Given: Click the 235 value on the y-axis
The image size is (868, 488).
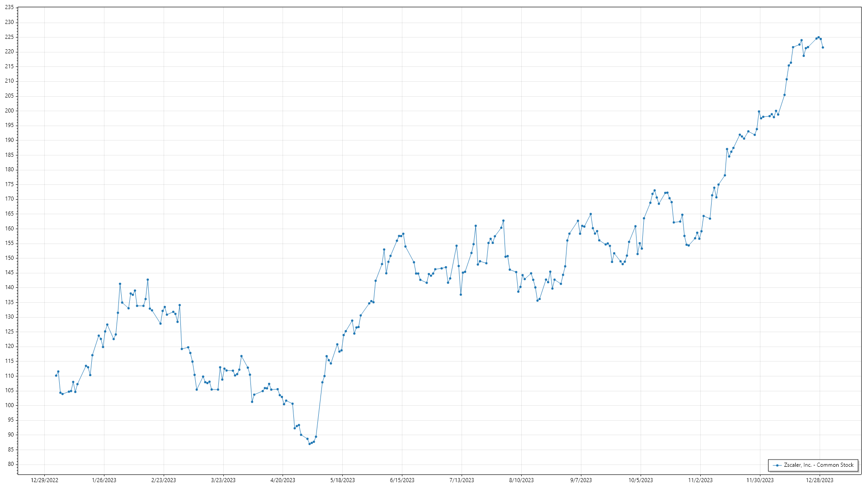Looking at the screenshot, I should [x=9, y=7].
